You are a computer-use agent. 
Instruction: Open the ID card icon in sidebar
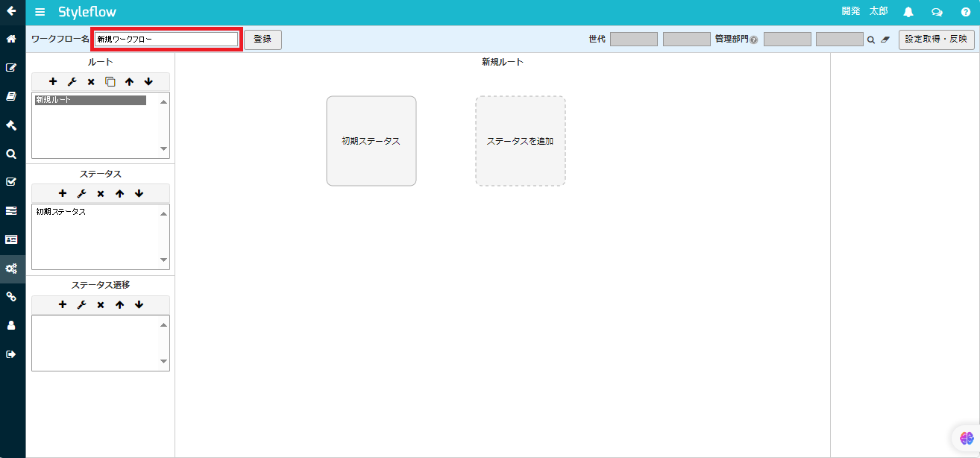(11, 239)
